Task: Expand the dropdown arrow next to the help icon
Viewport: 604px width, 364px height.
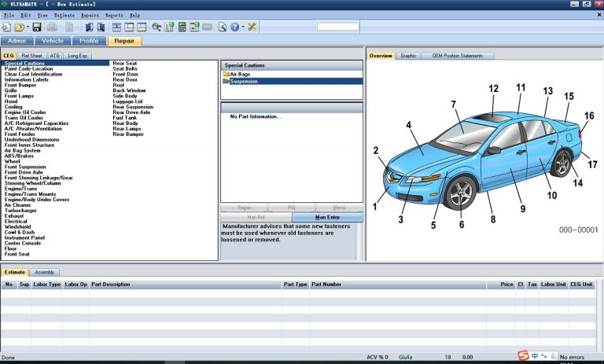Action: tap(243, 27)
